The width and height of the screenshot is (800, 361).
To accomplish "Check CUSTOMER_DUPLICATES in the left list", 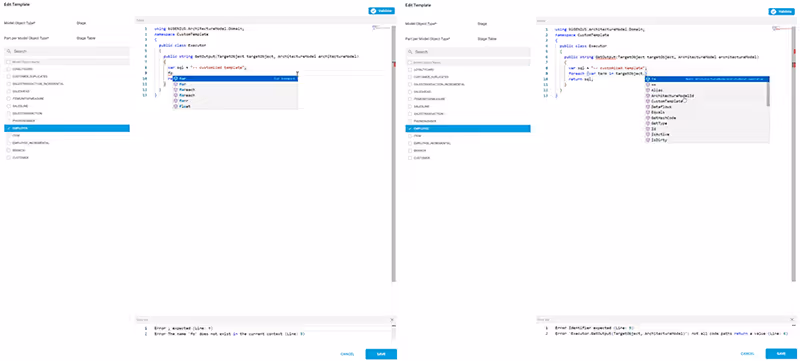I will 8,76.
